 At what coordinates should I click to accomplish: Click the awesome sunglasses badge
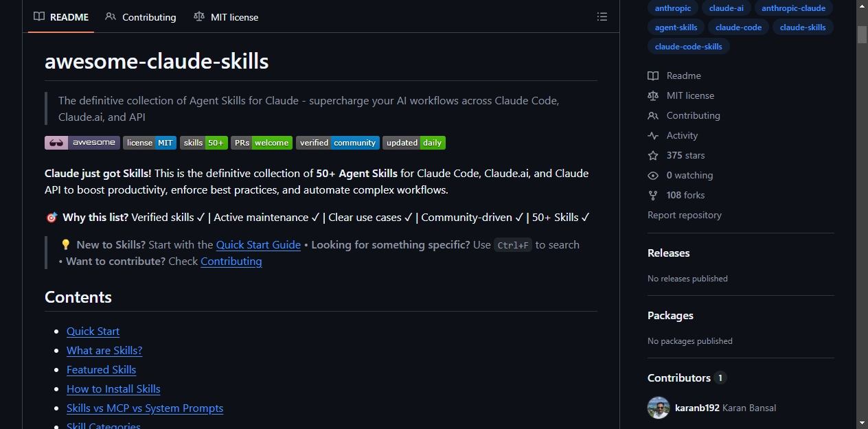[82, 143]
